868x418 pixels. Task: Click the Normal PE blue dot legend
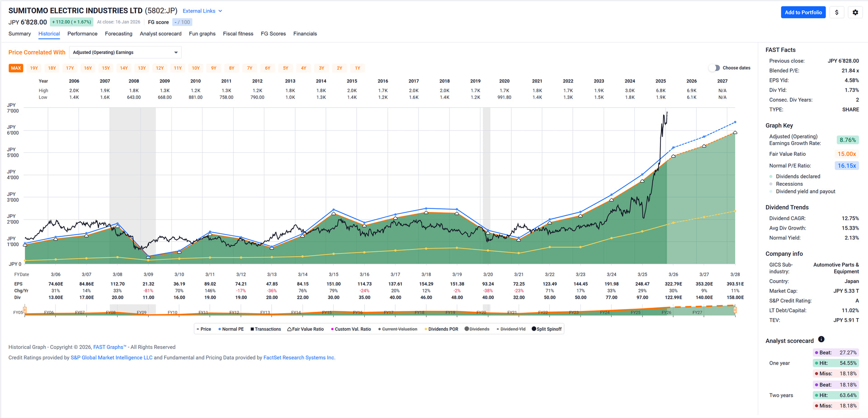click(220, 329)
